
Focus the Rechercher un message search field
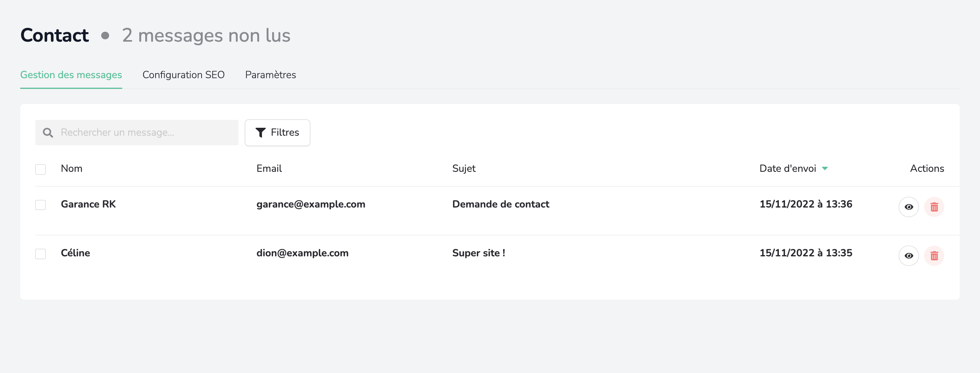(137, 133)
